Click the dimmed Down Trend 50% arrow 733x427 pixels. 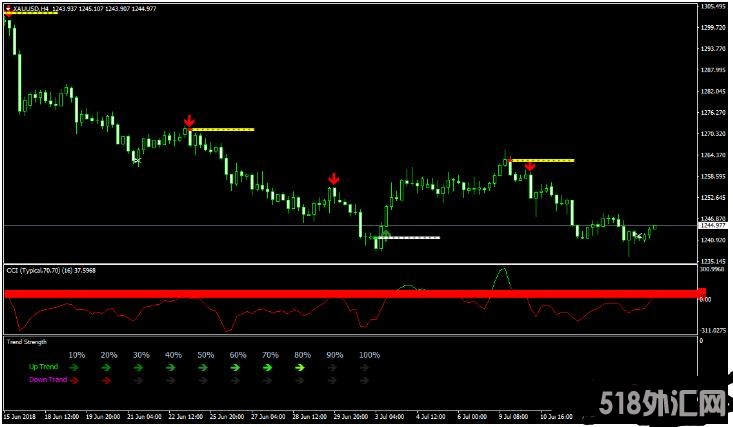(x=203, y=380)
